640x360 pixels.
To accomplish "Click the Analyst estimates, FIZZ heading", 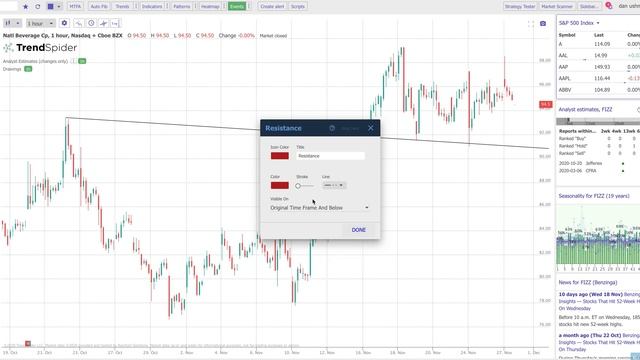I will (585, 109).
